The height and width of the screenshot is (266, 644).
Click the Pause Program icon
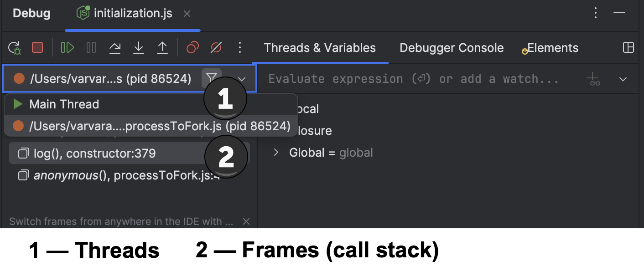91,47
